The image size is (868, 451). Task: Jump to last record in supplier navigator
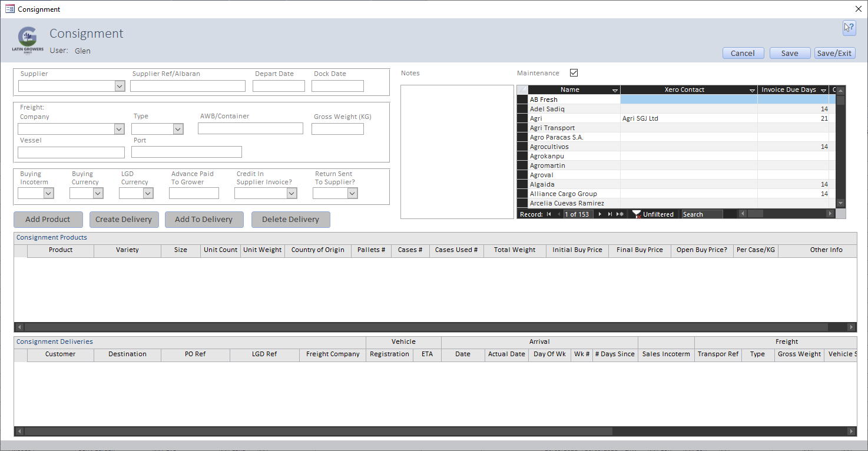[610, 214]
